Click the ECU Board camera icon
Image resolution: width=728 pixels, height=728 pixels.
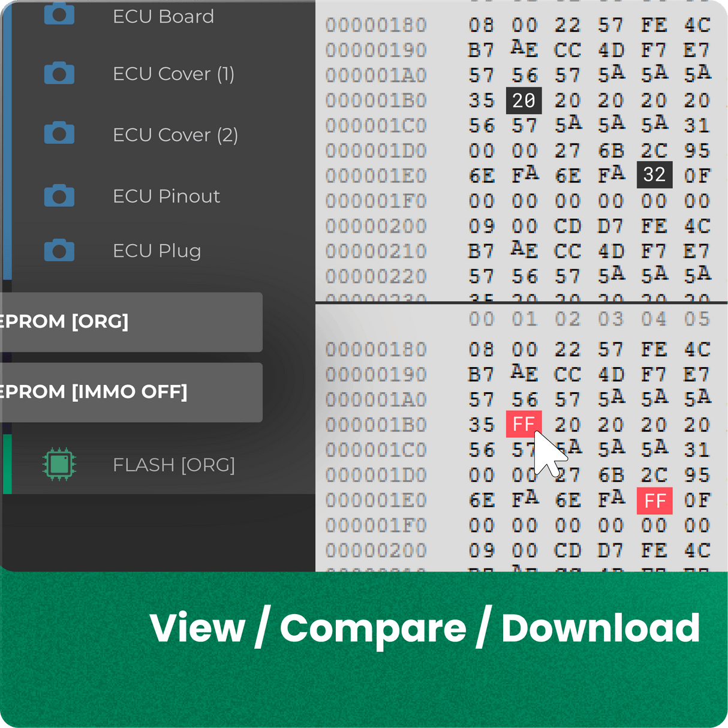(59, 13)
